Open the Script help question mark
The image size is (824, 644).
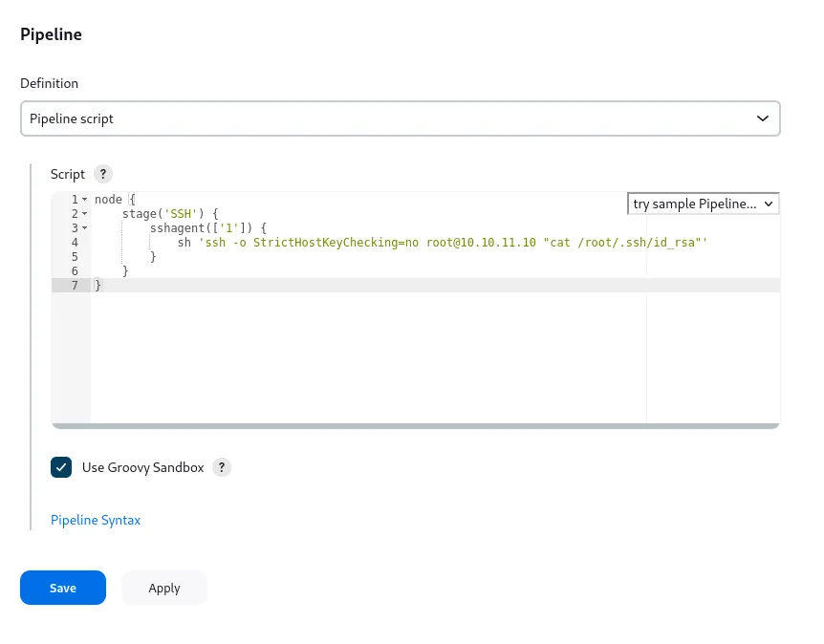tap(103, 174)
